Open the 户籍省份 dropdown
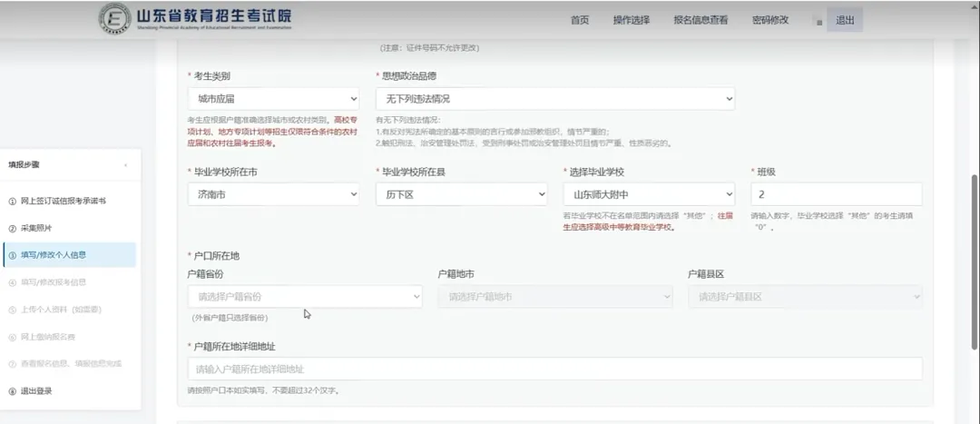 [x=305, y=297]
